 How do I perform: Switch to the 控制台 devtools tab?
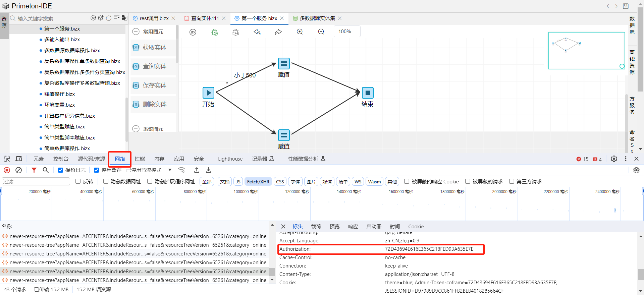coord(61,159)
